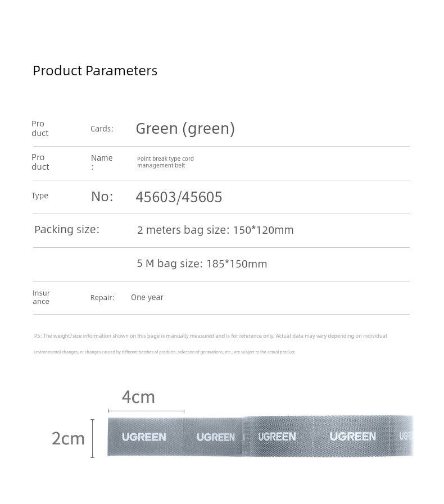The image size is (444, 504).
Task: Click the third UGREEN logo on strap
Action: tap(277, 437)
